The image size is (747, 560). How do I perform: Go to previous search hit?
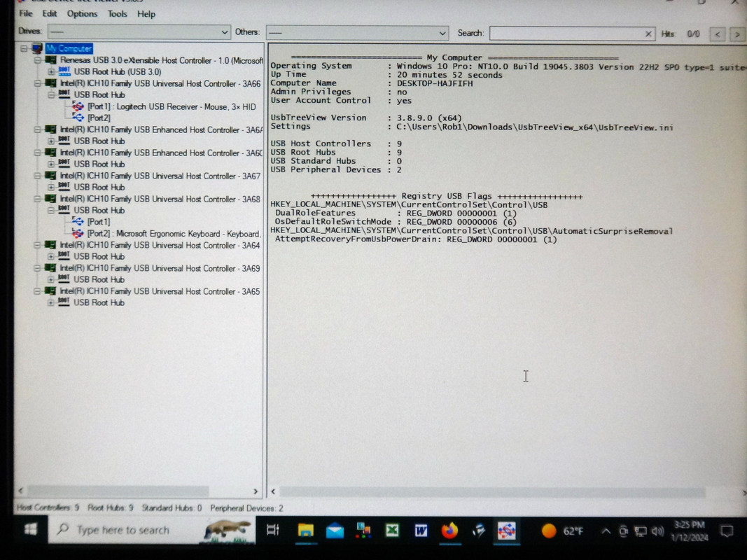pos(718,34)
